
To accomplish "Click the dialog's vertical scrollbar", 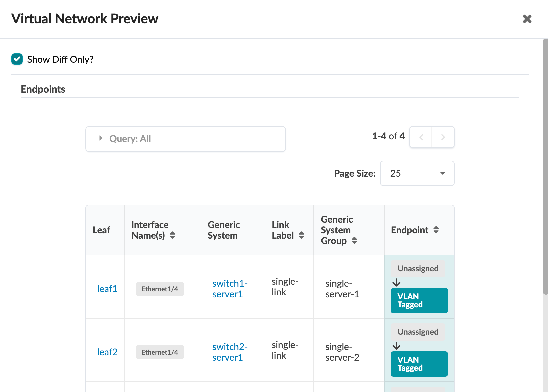I will (x=545, y=167).
